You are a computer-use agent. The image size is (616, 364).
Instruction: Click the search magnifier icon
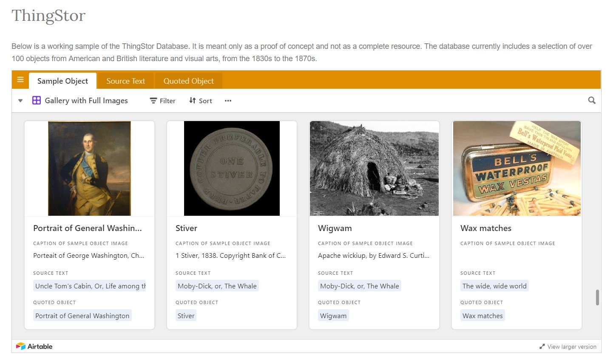coord(591,101)
